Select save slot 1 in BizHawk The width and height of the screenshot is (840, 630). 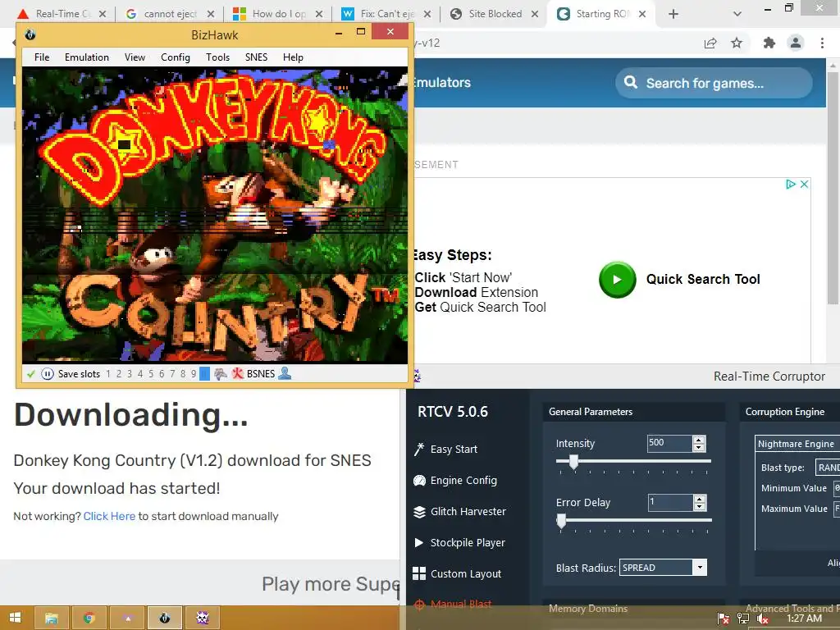(108, 374)
